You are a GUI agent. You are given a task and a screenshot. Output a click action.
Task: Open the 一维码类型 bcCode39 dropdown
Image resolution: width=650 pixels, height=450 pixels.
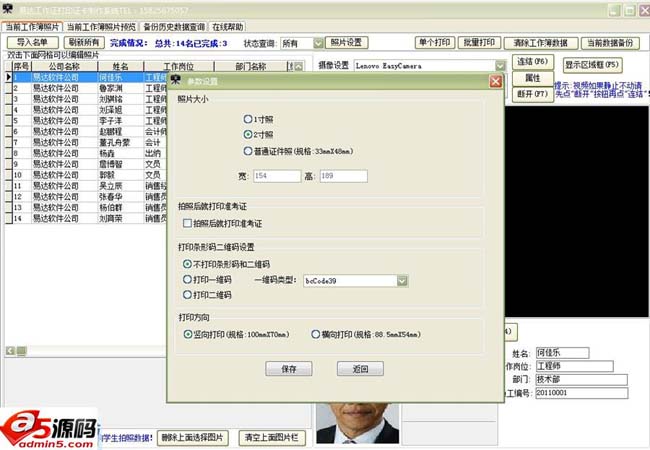[x=402, y=281]
